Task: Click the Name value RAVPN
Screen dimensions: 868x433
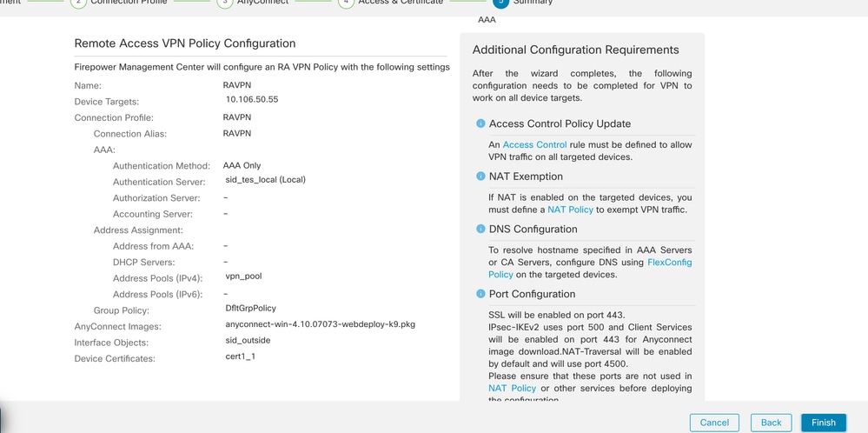Action: [x=237, y=86]
